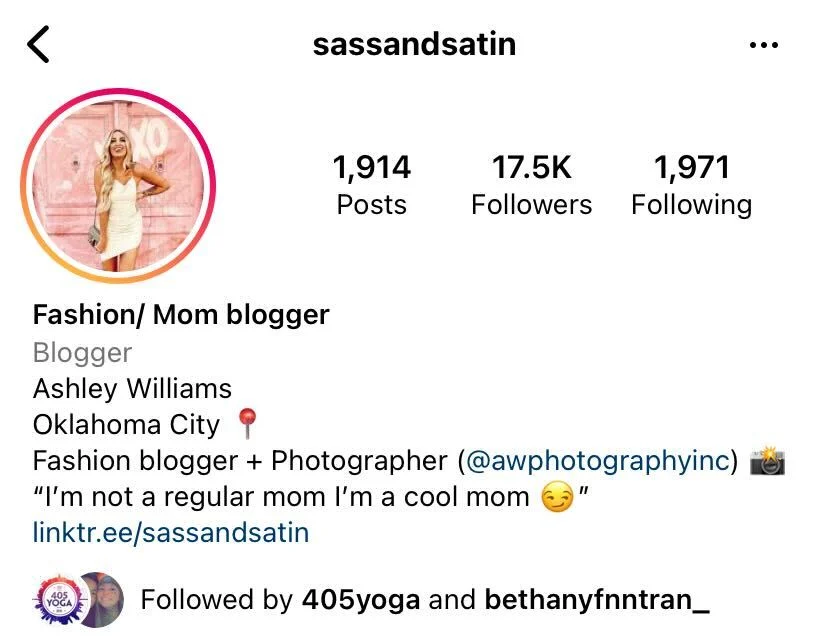Tap the red pushpin emoji

click(x=247, y=424)
